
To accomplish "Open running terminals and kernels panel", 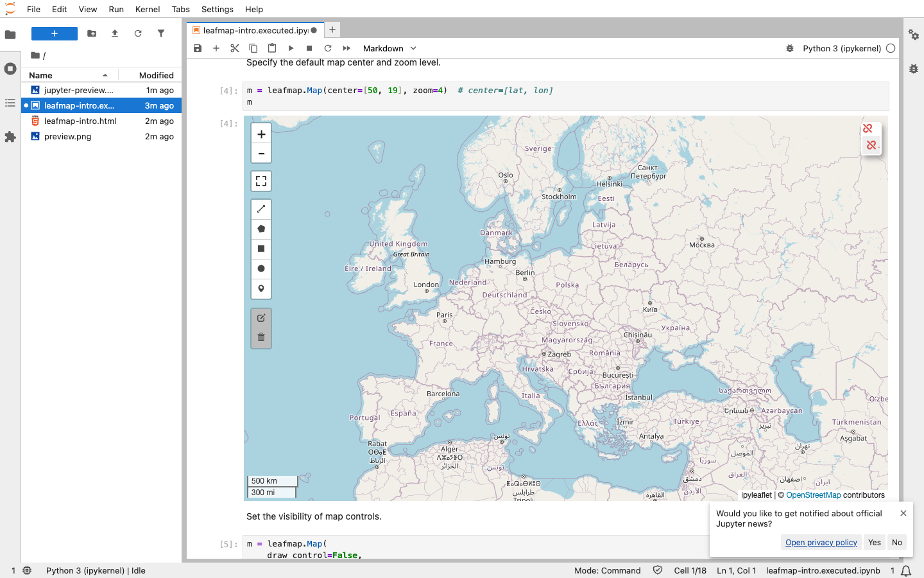I will (10, 69).
